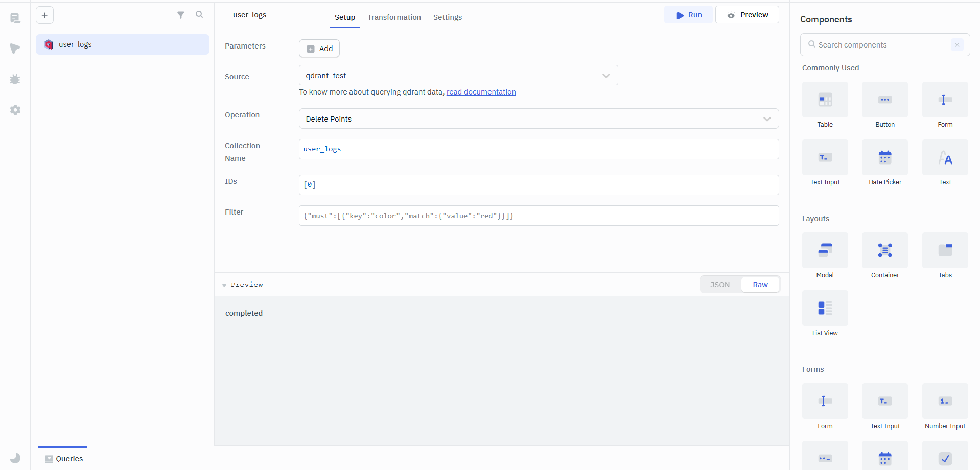Run the user_logs query
Viewport: 980px width, 470px height.
(688, 15)
